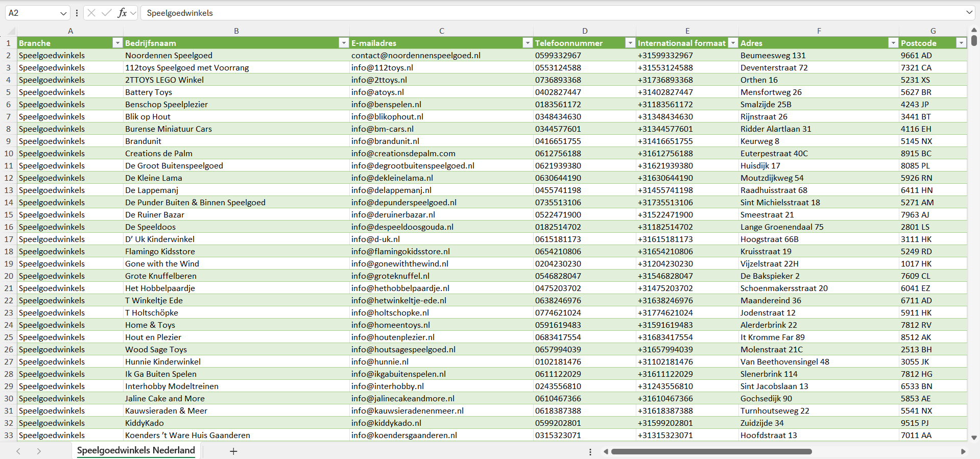Click email link info@112toys.nl
Viewport: 980px width, 459px height.
[382, 68]
